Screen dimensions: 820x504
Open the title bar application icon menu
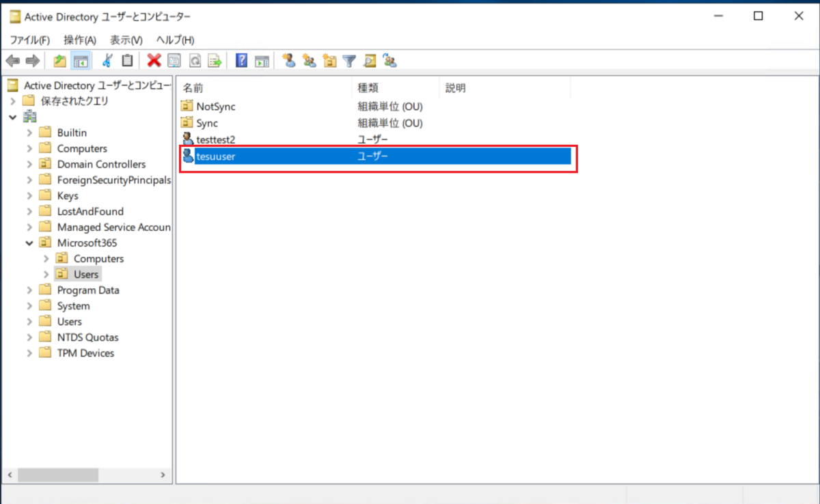[x=15, y=16]
